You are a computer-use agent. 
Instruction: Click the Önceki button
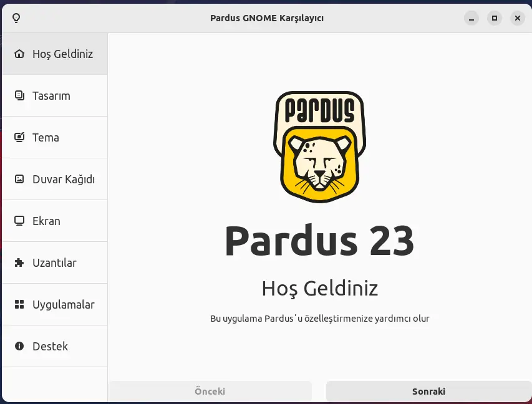(x=210, y=391)
